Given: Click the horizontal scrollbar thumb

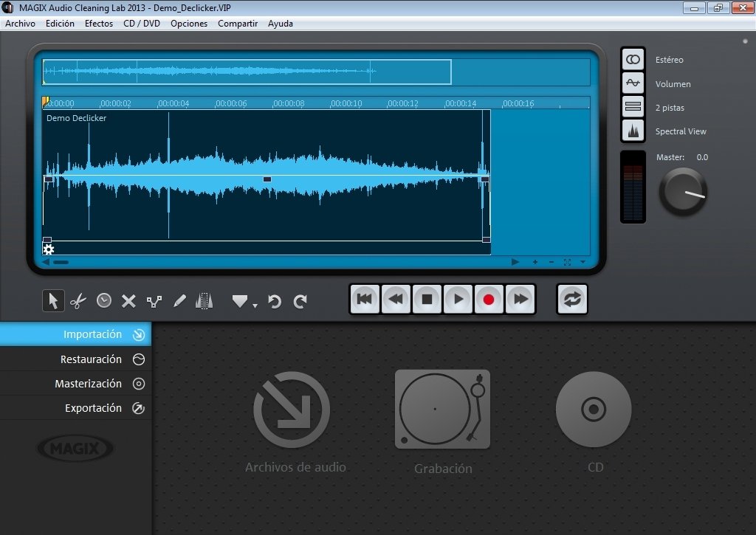Looking at the screenshot, I should coord(61,262).
